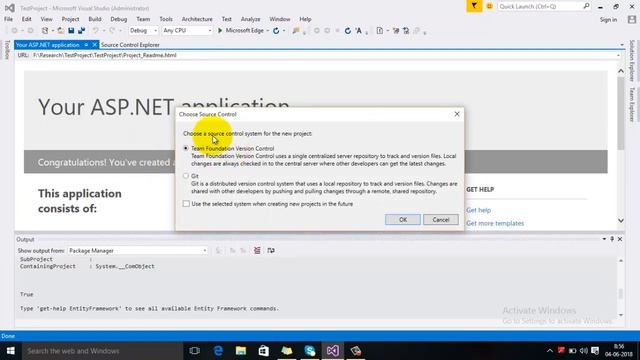Check 'Use the selected system' for future projects
This screenshot has height=360, width=640.
pos(186,203)
